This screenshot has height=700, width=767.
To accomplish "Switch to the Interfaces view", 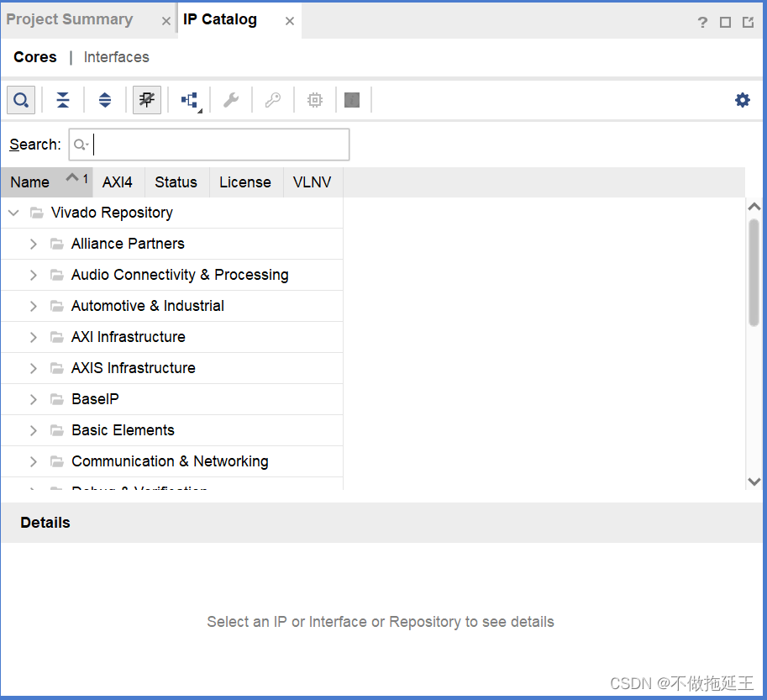I will (117, 57).
